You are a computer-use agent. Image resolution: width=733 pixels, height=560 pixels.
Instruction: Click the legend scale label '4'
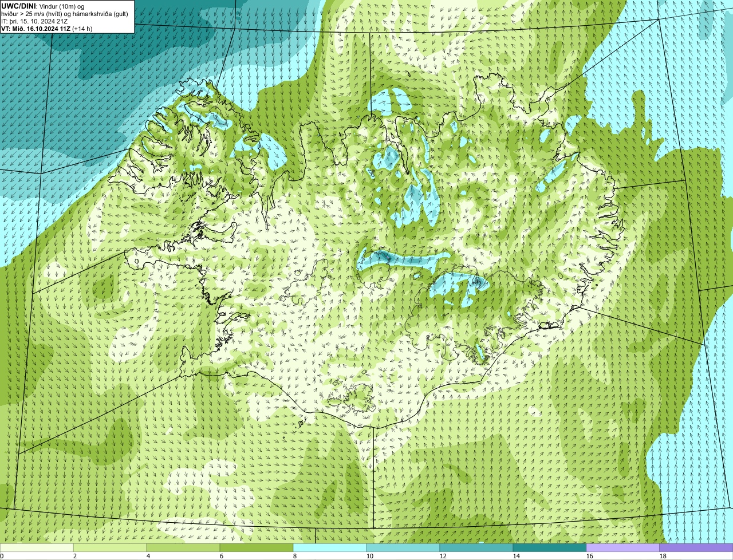pos(148,556)
